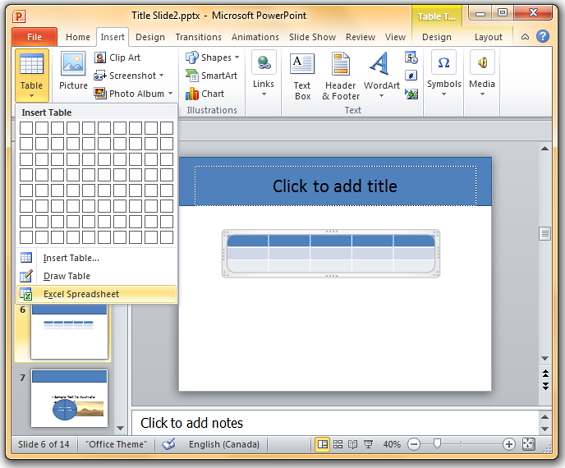Open the Table dropdown button
The image size is (565, 468).
pyautogui.click(x=32, y=76)
